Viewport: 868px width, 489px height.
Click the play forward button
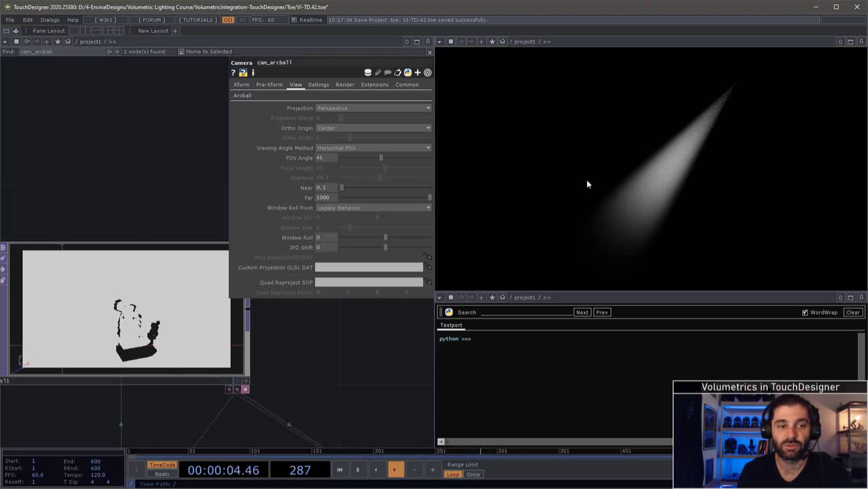[395, 470]
